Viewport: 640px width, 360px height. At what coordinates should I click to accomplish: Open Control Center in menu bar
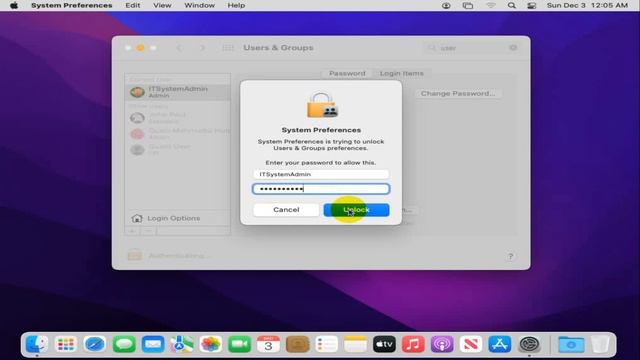click(531, 5)
